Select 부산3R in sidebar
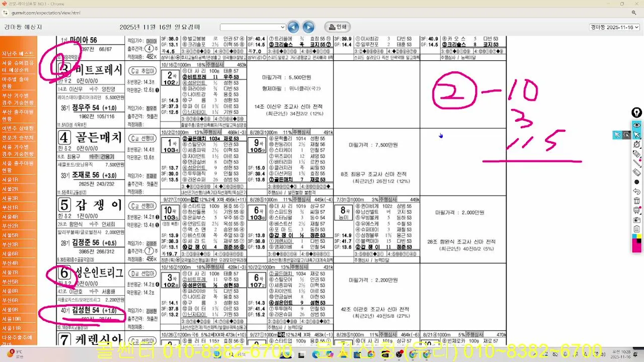Image resolution: width=644 pixels, height=362 pixels. pyautogui.click(x=10, y=245)
